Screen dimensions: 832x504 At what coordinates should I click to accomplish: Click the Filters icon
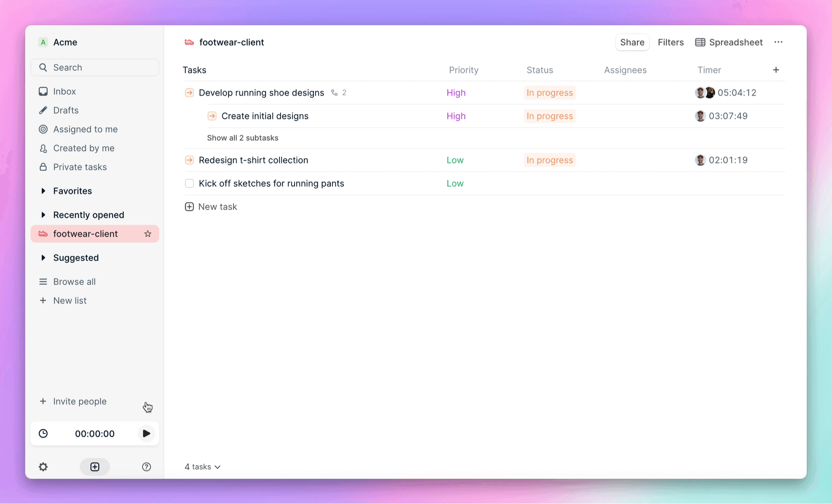(670, 42)
